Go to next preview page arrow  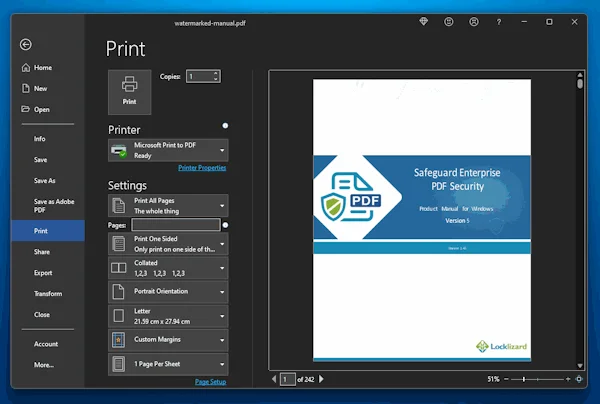point(321,379)
